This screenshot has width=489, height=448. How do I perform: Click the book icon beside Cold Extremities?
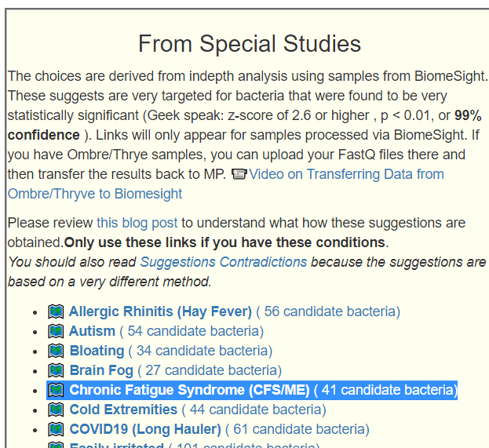(56, 410)
